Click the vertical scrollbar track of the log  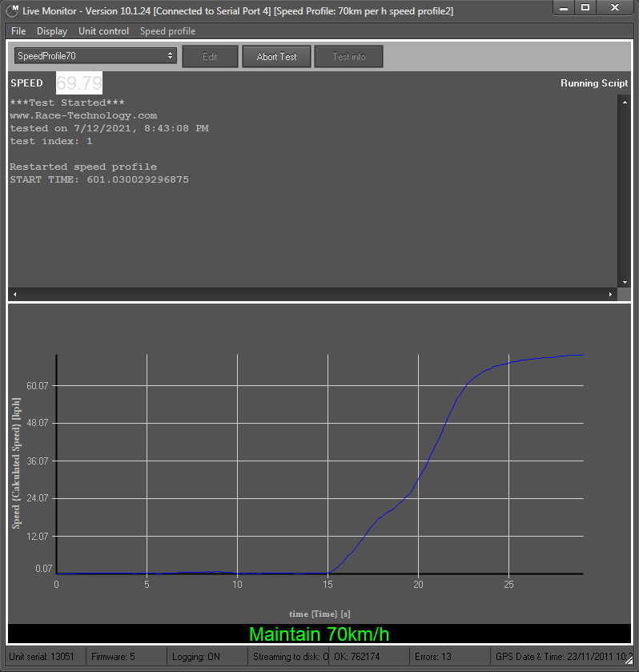tap(625, 192)
